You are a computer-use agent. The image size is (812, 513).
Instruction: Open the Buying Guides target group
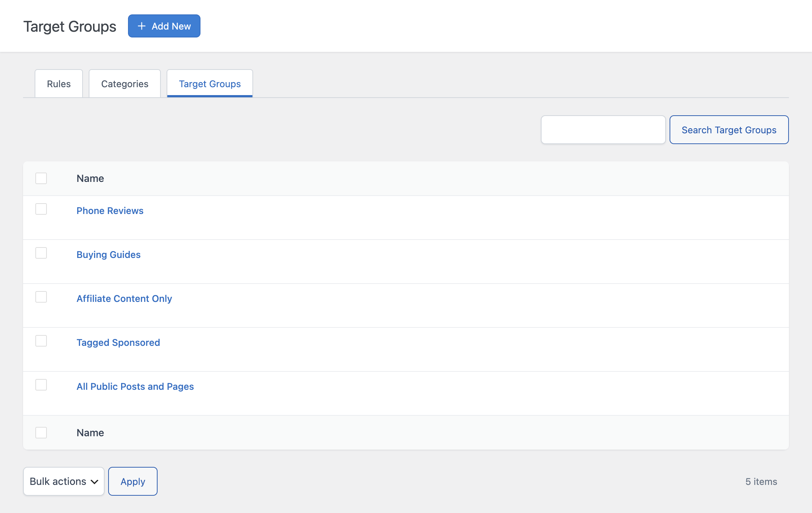pyautogui.click(x=109, y=255)
